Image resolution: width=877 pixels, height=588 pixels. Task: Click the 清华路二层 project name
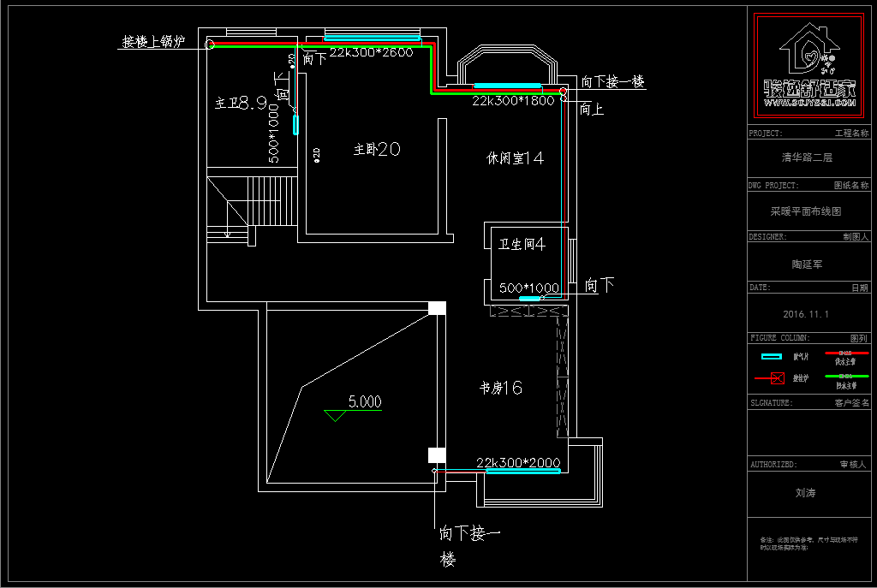[807, 157]
